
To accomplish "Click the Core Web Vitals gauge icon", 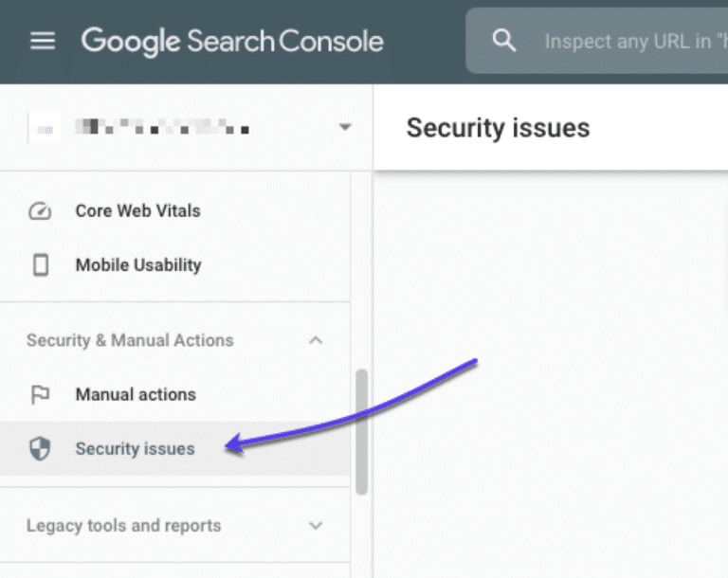I will point(40,211).
